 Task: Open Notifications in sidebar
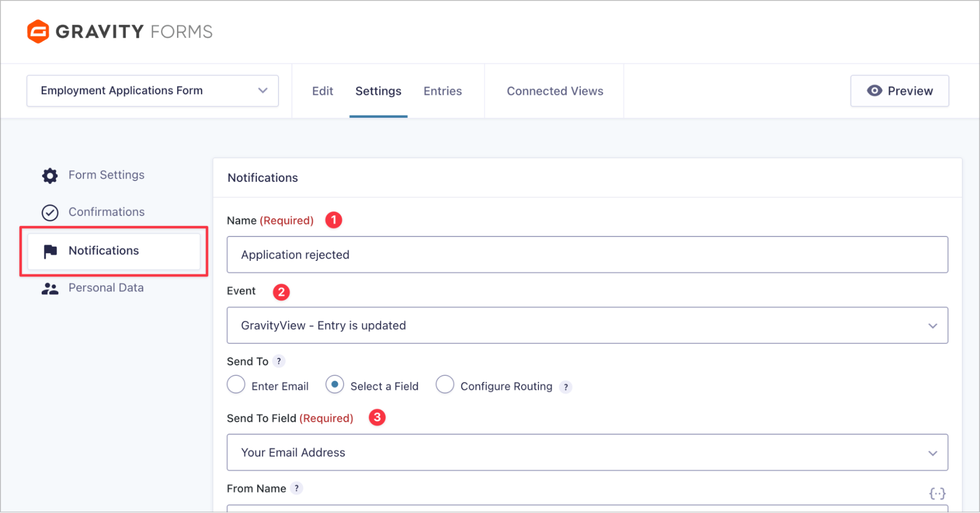point(114,251)
